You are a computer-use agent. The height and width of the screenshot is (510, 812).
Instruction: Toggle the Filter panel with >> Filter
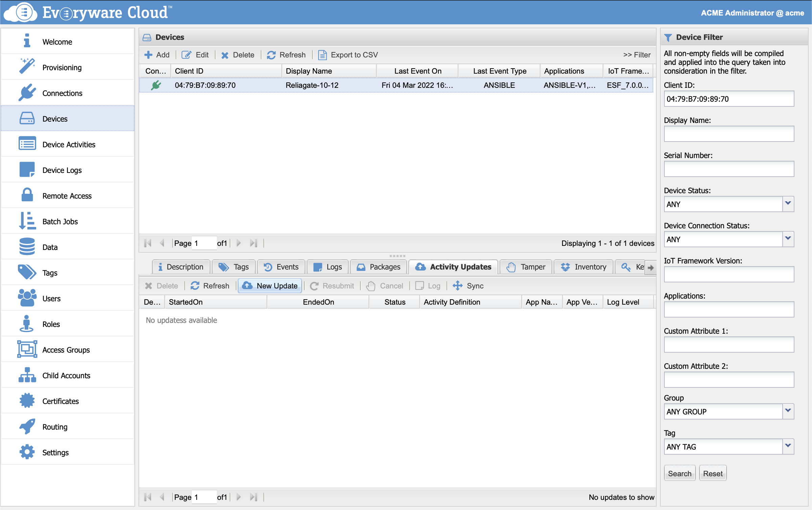tap(636, 55)
